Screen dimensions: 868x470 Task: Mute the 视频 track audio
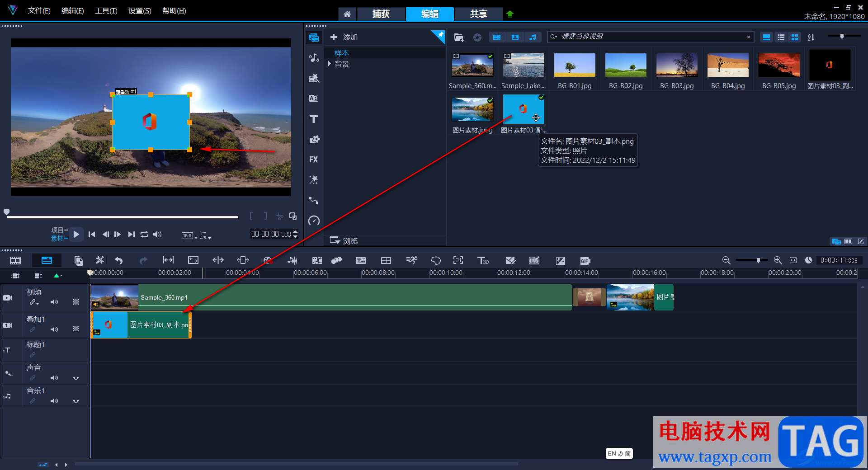(54, 302)
